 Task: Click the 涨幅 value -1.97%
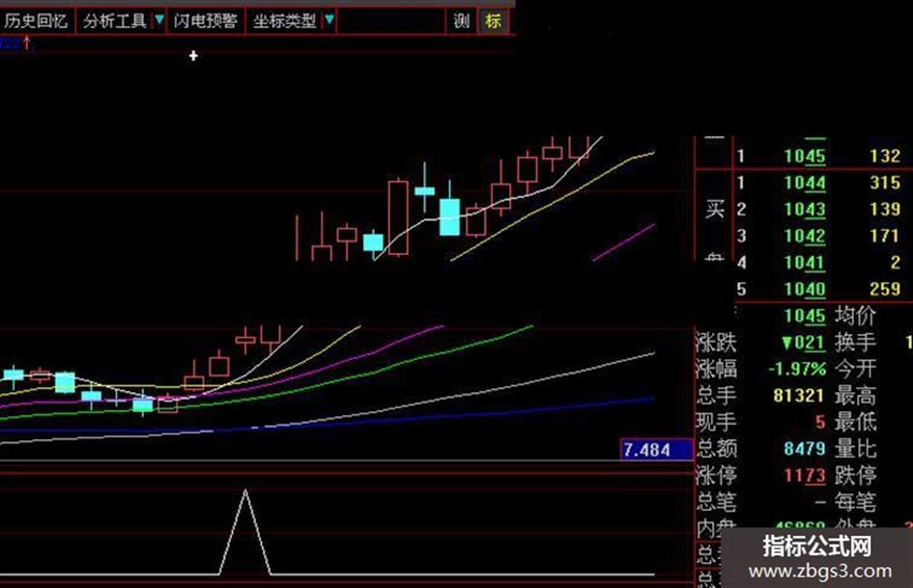point(797,369)
